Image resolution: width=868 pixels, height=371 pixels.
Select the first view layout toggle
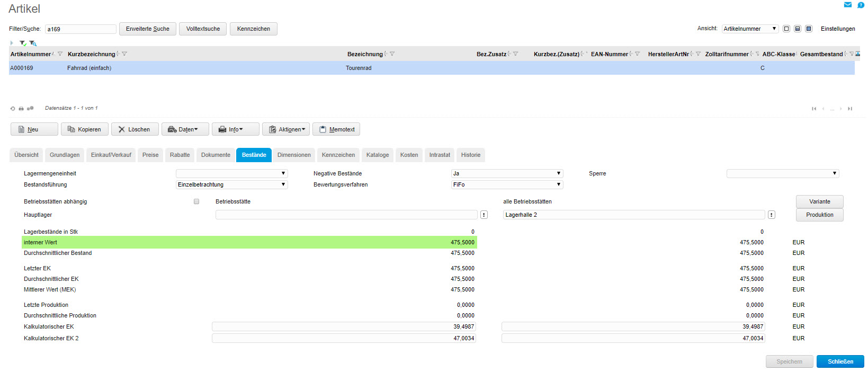tap(786, 29)
